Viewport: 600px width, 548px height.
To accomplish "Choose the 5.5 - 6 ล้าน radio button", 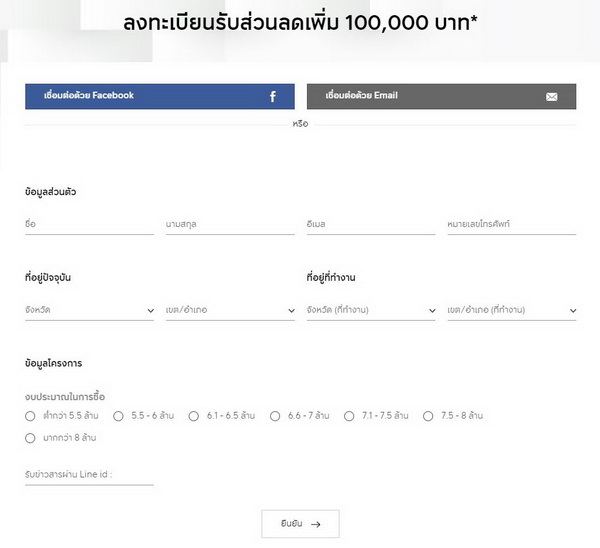I will point(118,415).
